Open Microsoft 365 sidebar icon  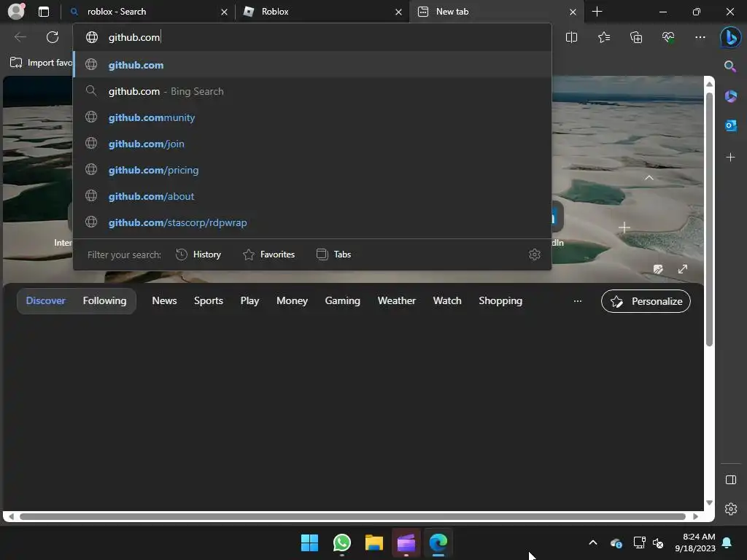click(730, 96)
